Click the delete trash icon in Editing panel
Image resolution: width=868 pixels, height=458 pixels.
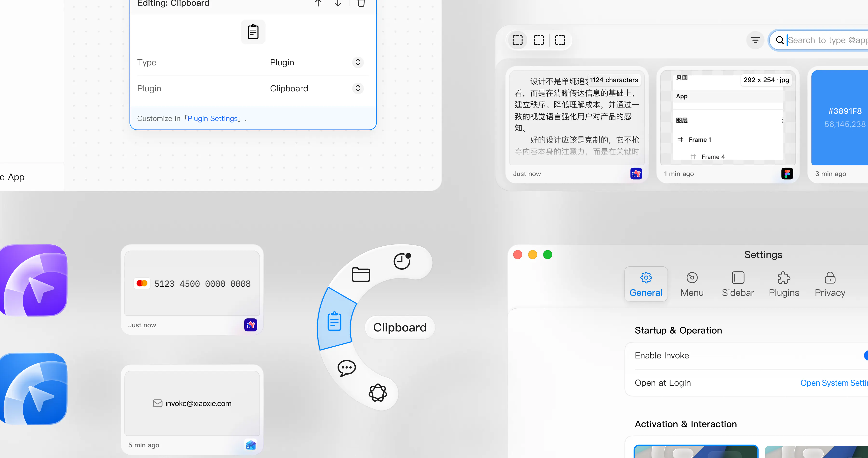(x=361, y=3)
